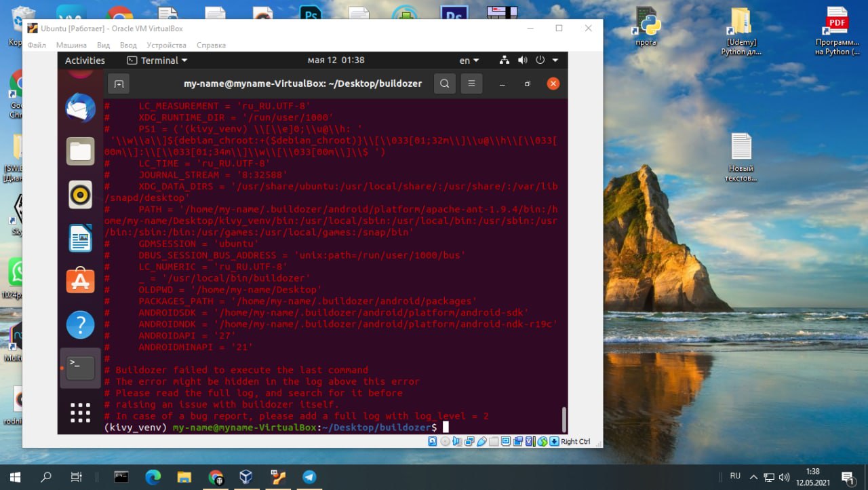Open Help icon in Ubuntu dock
Image resolution: width=868 pixels, height=490 pixels.
[x=80, y=325]
